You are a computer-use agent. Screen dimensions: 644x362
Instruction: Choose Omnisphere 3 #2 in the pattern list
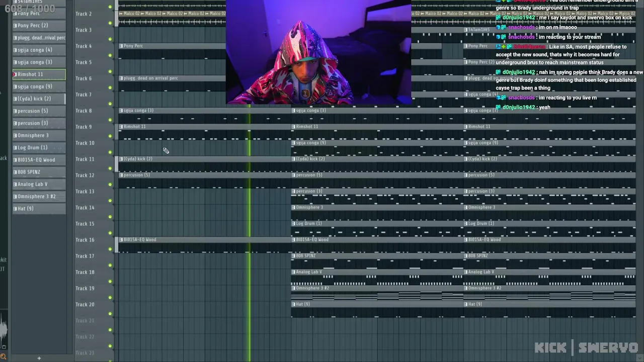pyautogui.click(x=39, y=197)
